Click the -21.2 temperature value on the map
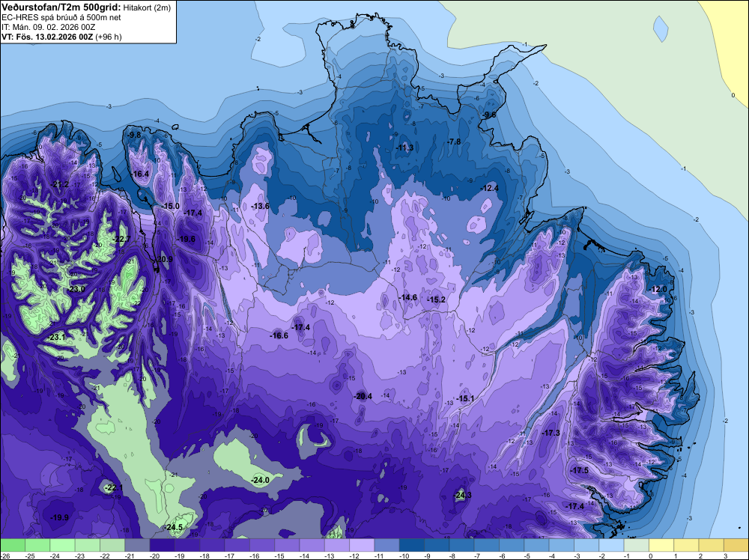 60,185
